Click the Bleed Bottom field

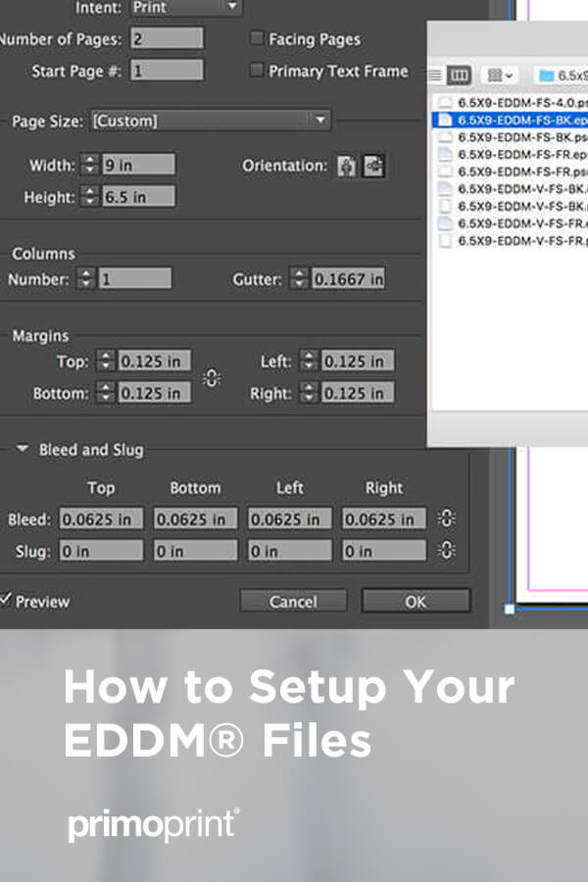pyautogui.click(x=196, y=518)
